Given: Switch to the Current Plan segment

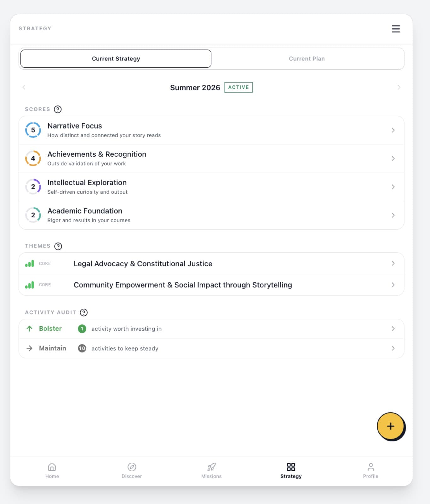Looking at the screenshot, I should [x=307, y=59].
